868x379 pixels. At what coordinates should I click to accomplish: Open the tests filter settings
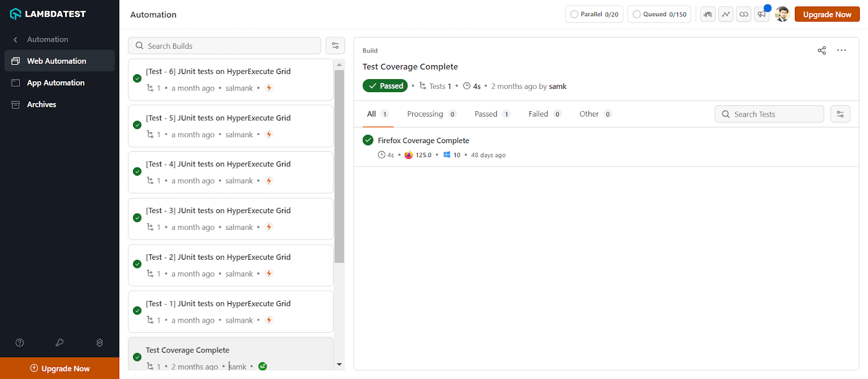click(840, 114)
